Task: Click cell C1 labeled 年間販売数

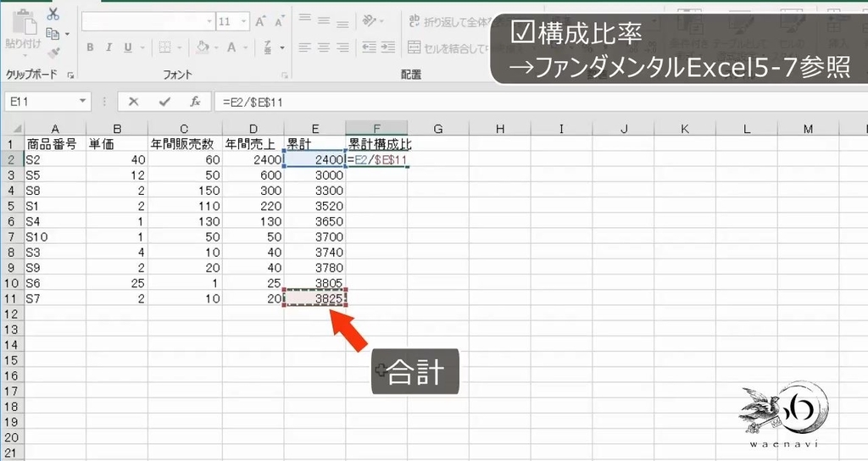Action: pos(185,144)
